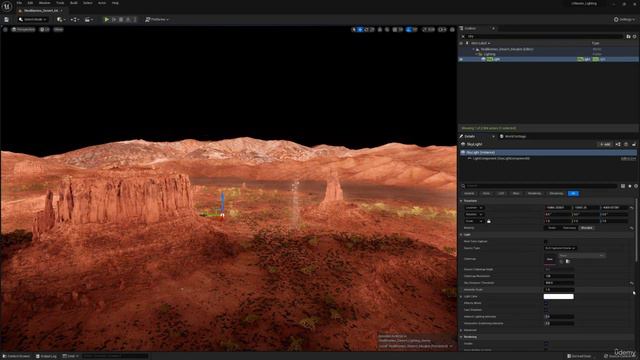This screenshot has height=360, width=640.
Task: Open the Location type dropdown
Action: click(474, 208)
